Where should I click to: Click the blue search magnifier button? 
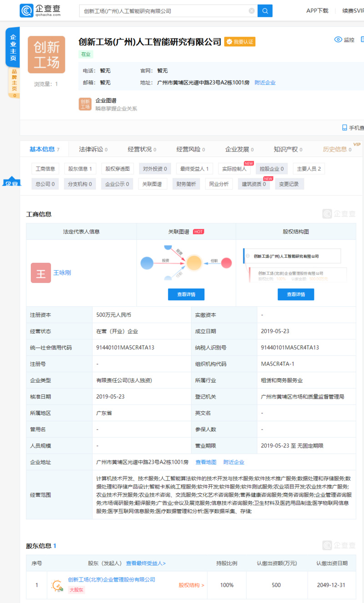[265, 10]
